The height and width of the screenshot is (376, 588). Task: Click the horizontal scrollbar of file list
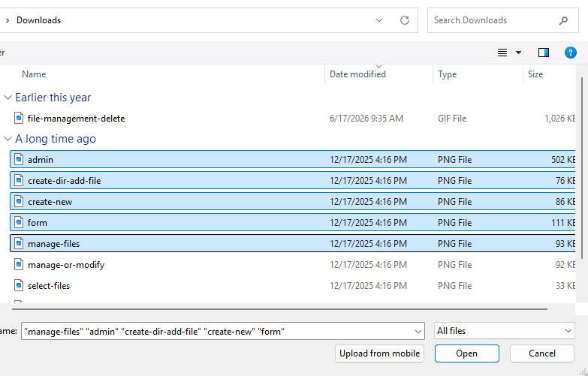point(279,309)
